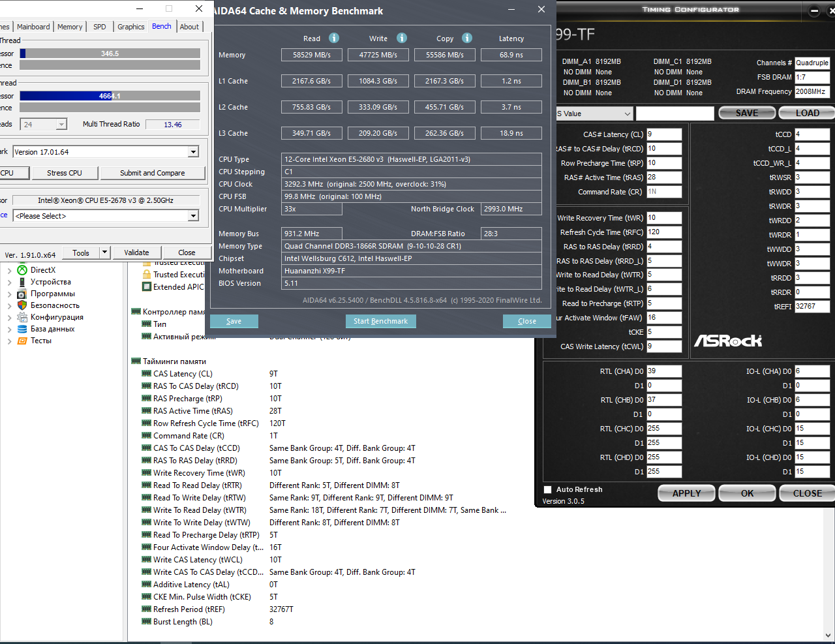
Task: Click the Безопасность shield icon
Action: (x=22, y=305)
